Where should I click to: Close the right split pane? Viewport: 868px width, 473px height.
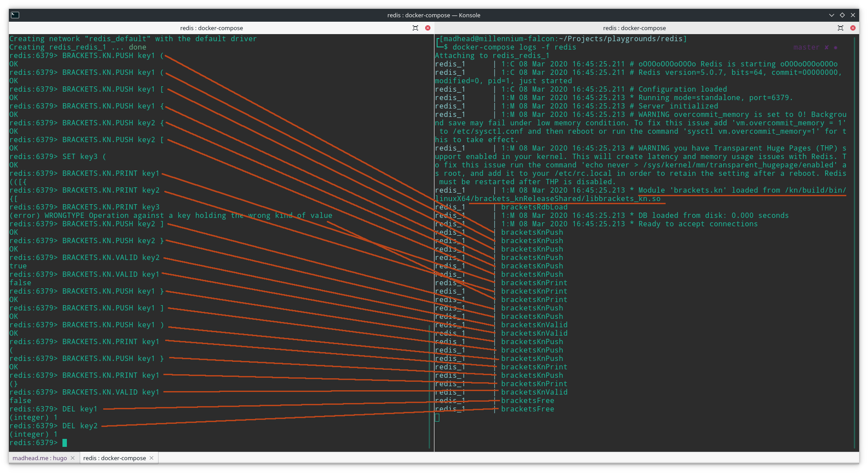(x=853, y=28)
